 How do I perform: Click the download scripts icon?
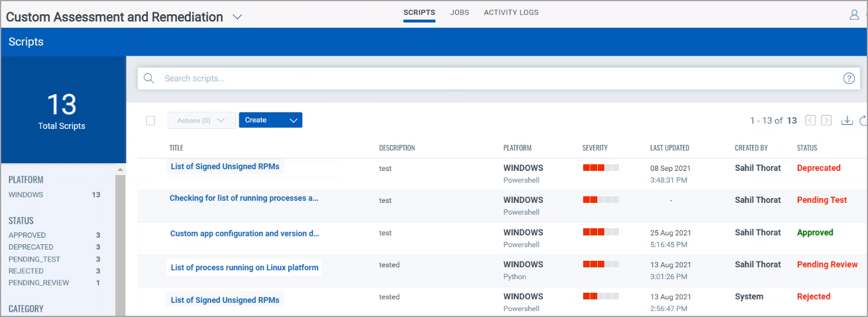[847, 121]
